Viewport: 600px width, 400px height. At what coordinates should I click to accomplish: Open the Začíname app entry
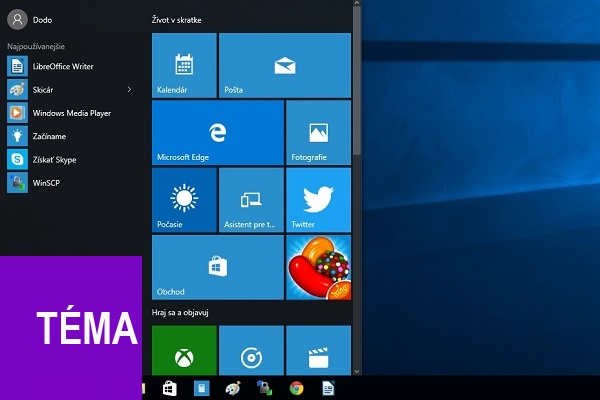(70, 136)
